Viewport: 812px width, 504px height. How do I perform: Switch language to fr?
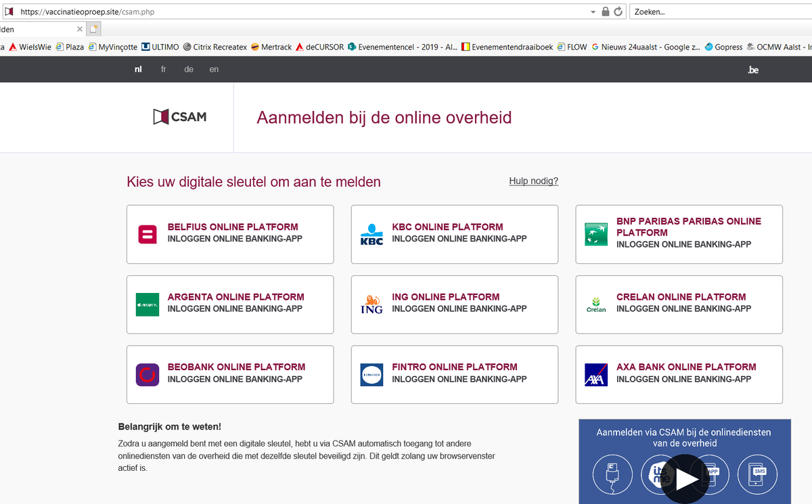(163, 70)
